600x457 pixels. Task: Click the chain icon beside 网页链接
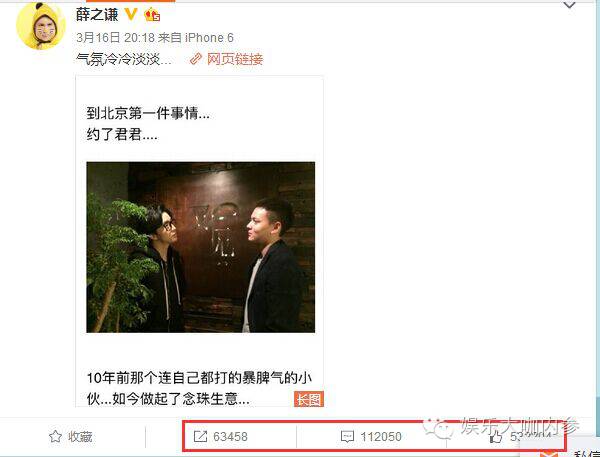point(196,59)
